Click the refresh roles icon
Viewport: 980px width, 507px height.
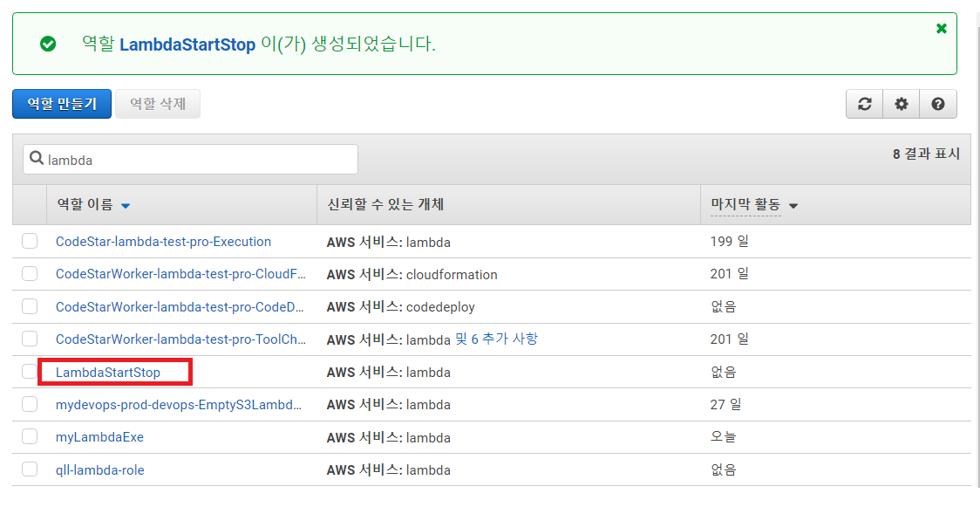click(864, 104)
